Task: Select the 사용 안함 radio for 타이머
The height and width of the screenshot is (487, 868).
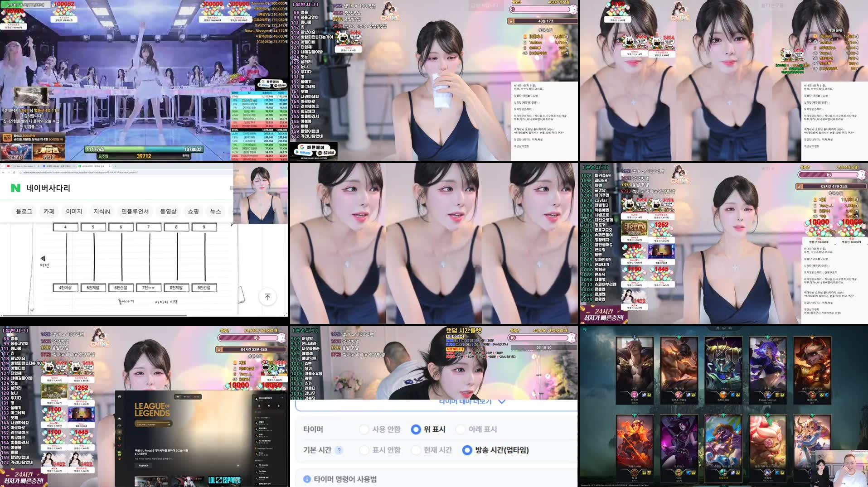Action: (x=364, y=429)
